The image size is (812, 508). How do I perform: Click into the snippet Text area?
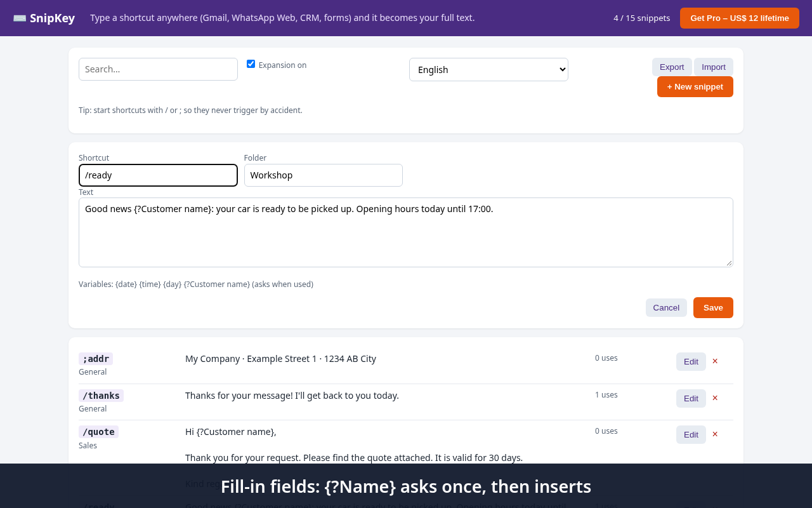(x=406, y=232)
